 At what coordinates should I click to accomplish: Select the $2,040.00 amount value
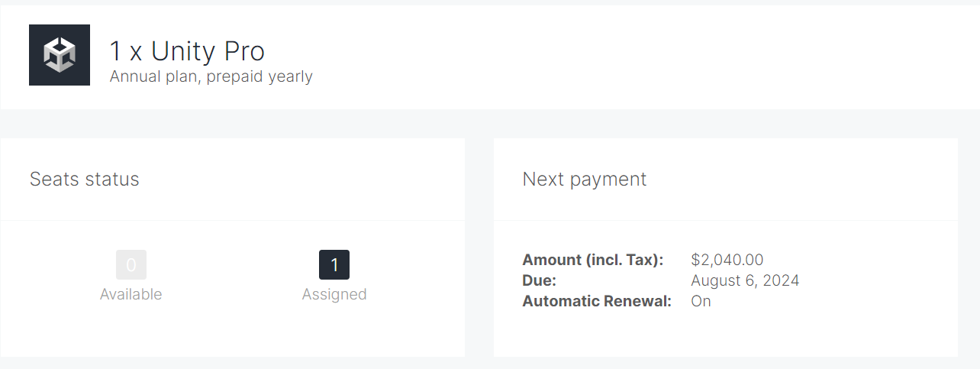tap(727, 260)
